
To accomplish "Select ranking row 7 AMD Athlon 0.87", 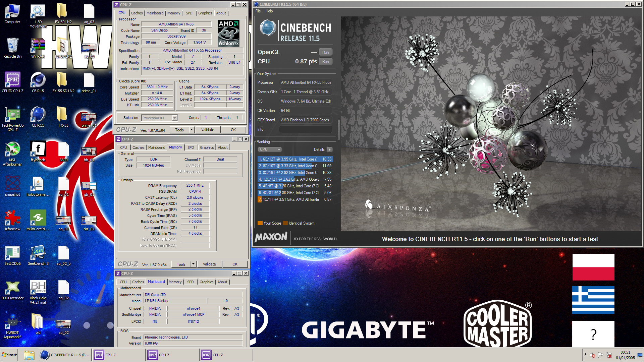I will click(295, 199).
